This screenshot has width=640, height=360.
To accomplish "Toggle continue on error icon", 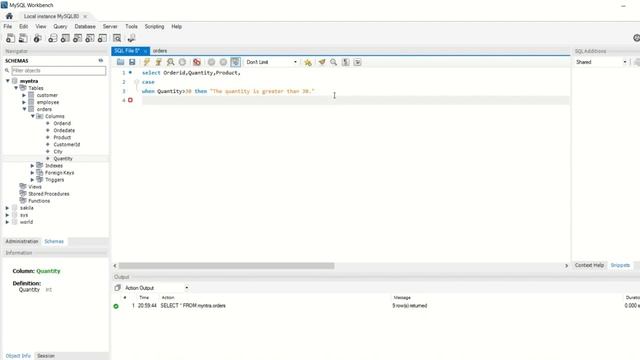I will click(197, 62).
